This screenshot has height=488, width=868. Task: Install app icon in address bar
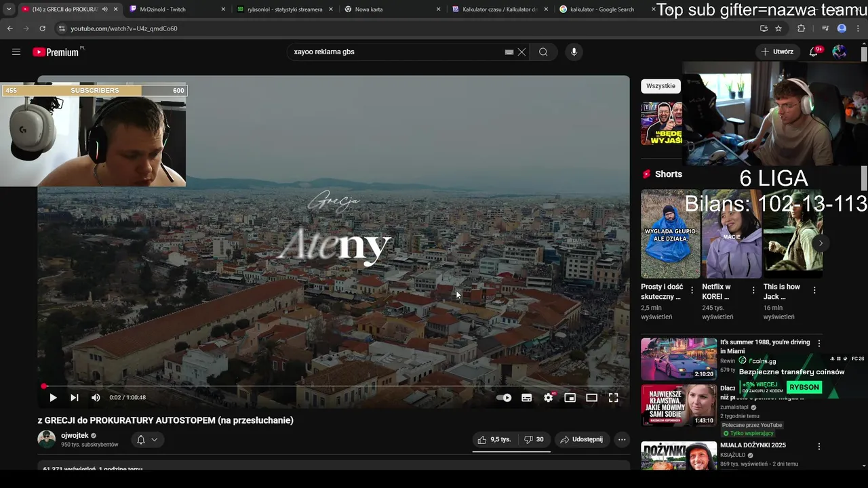click(764, 28)
